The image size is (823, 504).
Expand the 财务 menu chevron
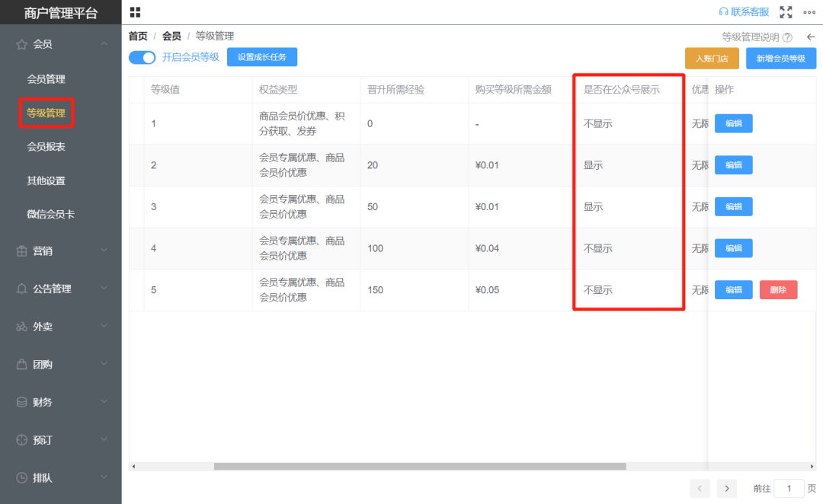104,402
